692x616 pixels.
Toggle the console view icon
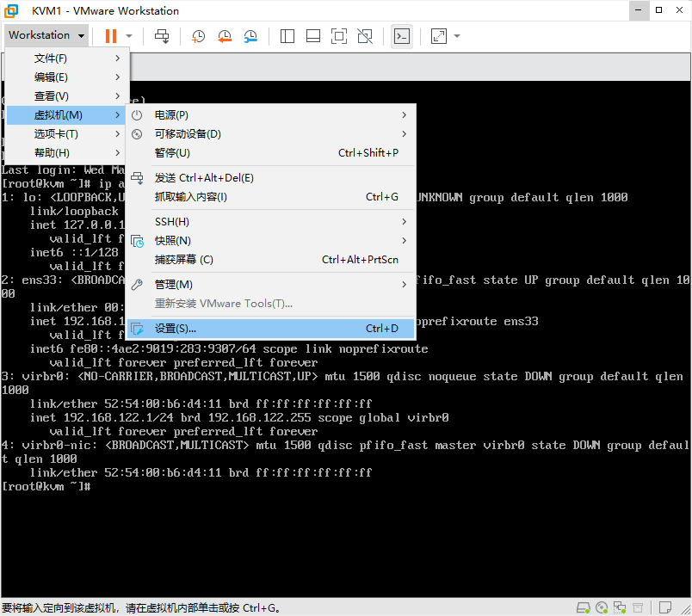pyautogui.click(x=402, y=36)
